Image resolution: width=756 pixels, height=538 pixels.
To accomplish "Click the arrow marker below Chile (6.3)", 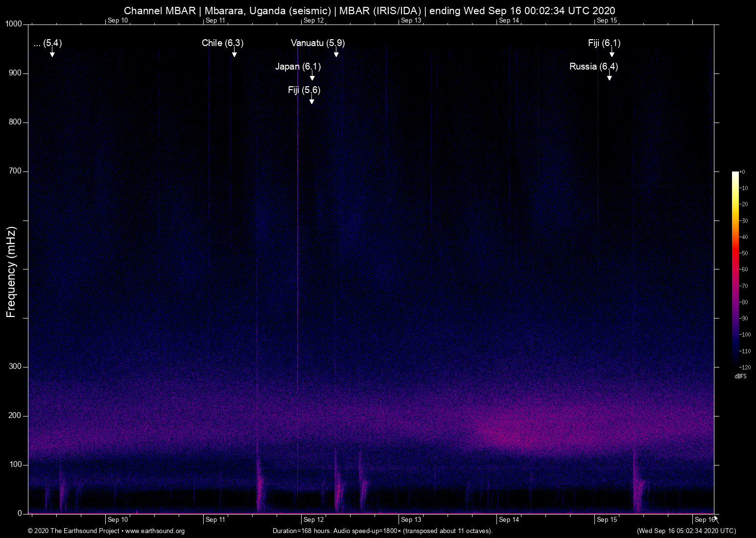I will click(x=234, y=53).
